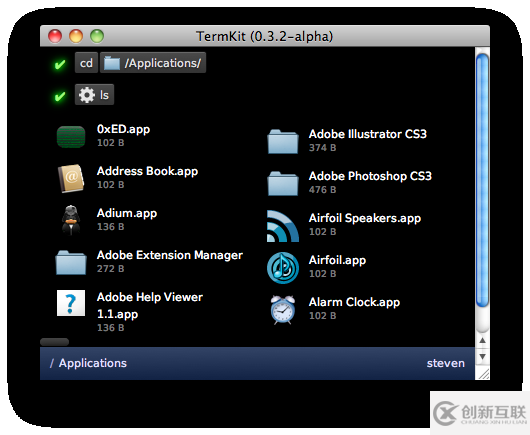Select the Alarm Clock.app icon
The image size is (530, 435).
pyautogui.click(x=283, y=310)
